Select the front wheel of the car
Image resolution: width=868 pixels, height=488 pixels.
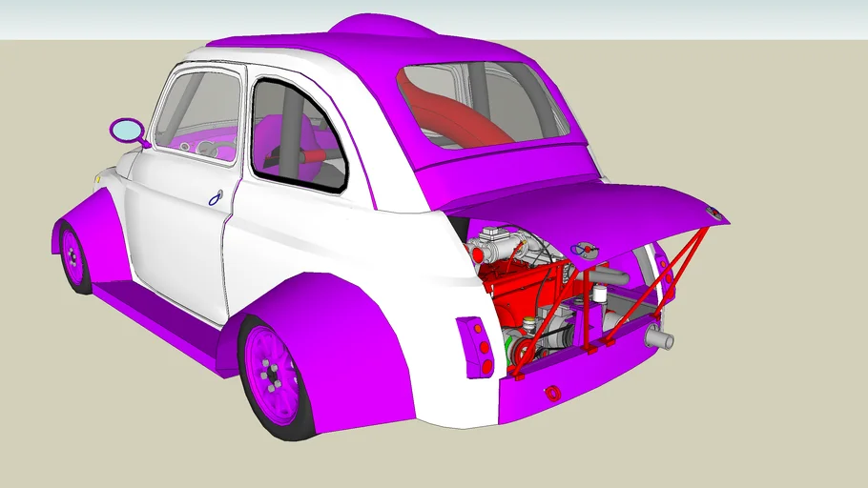coord(73,257)
